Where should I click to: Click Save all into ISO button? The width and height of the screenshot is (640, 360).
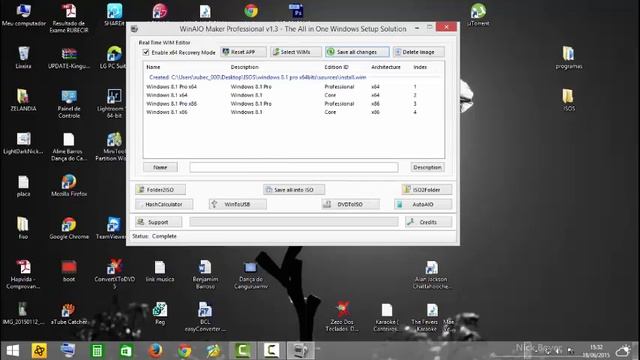294,189
